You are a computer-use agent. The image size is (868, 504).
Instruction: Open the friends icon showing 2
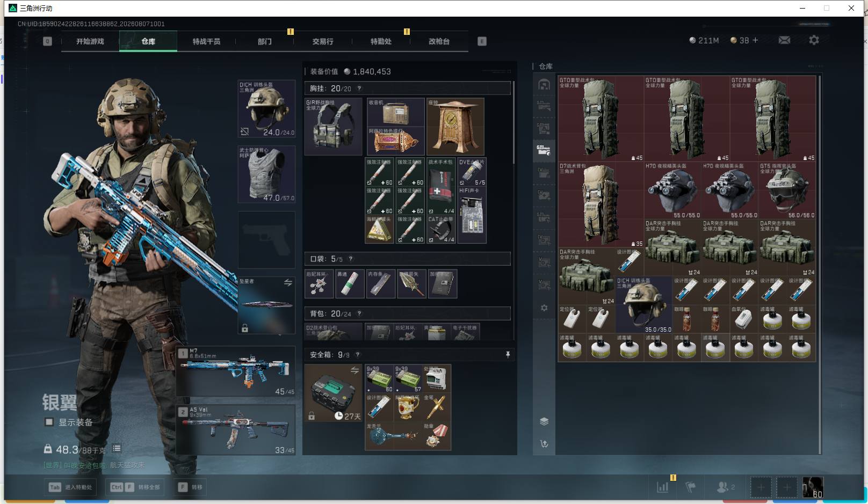click(725, 487)
